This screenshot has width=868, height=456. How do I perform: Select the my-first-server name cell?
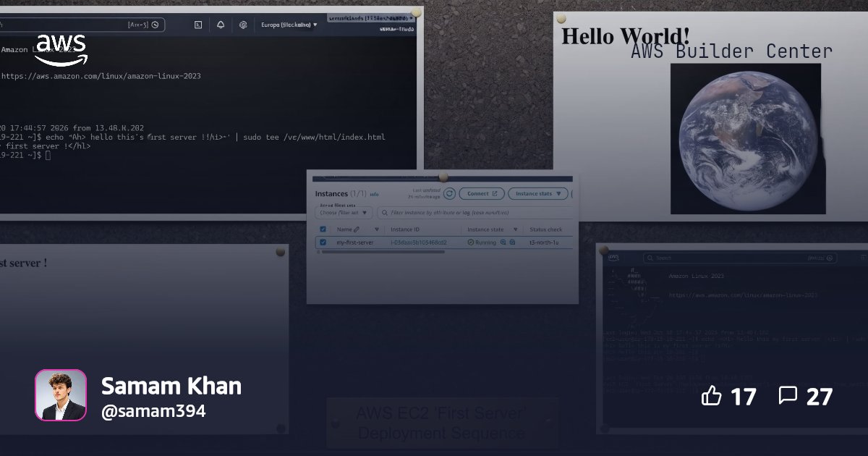[x=354, y=242]
